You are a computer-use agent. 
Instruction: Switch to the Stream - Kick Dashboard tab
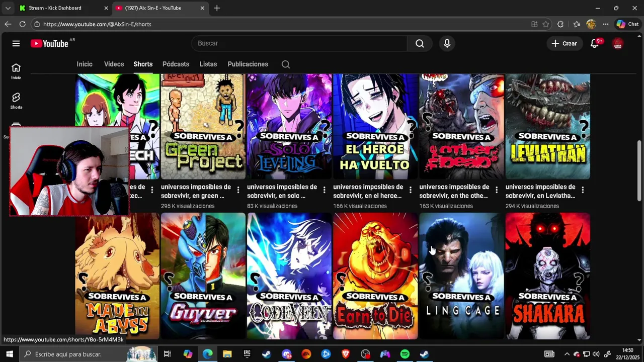[55, 8]
